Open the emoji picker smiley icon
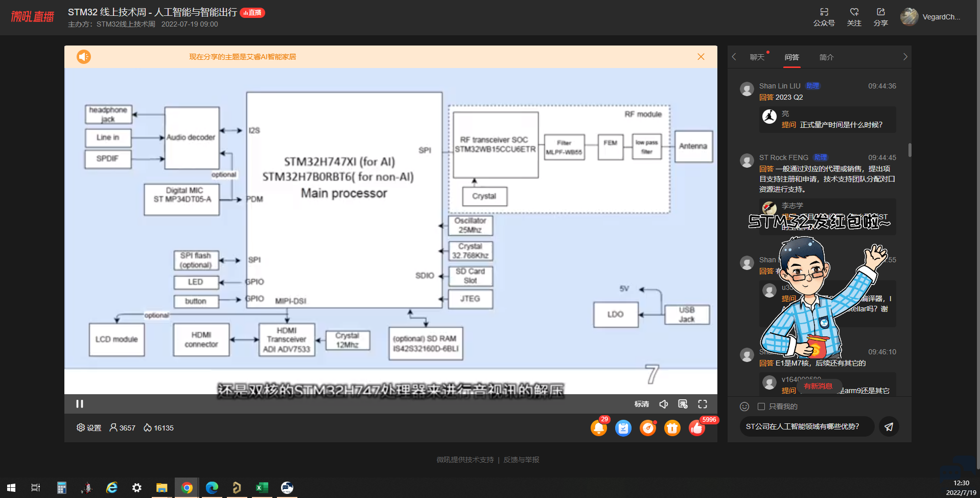This screenshot has height=498, width=980. tap(744, 406)
